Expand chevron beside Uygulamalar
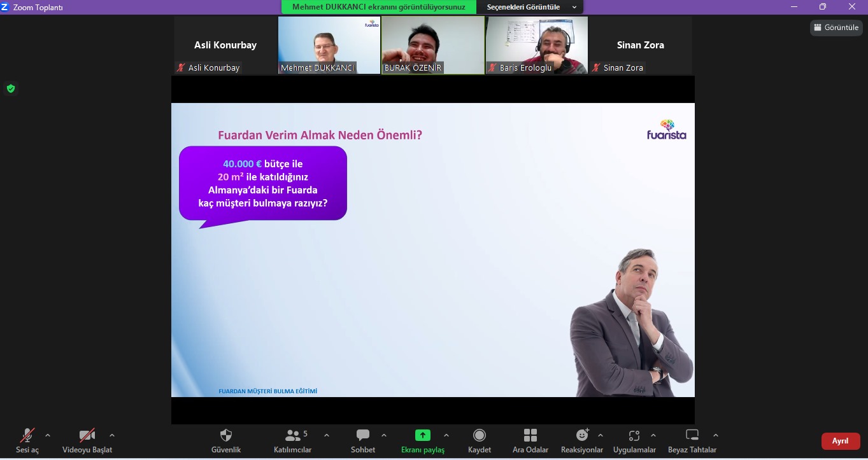 click(x=653, y=435)
